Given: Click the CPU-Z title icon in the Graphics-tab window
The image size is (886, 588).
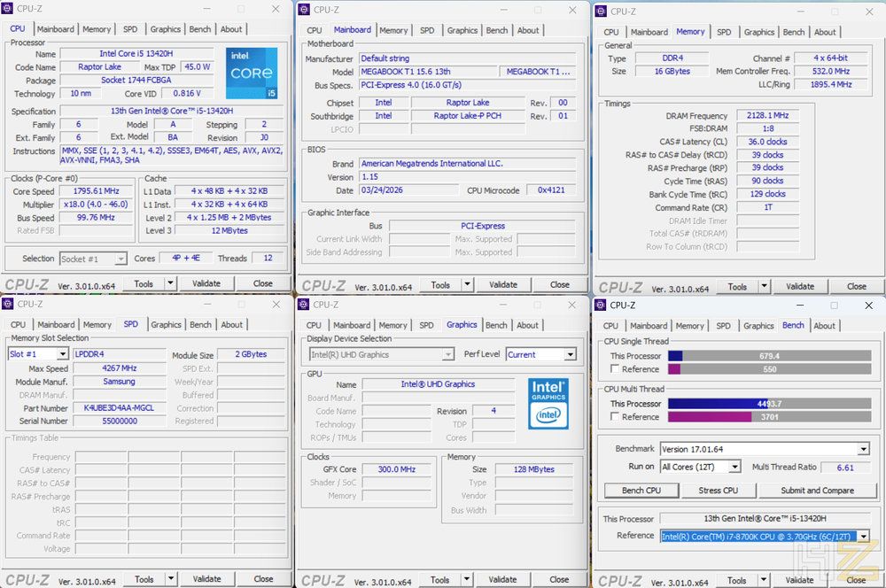Looking at the screenshot, I should click(303, 305).
